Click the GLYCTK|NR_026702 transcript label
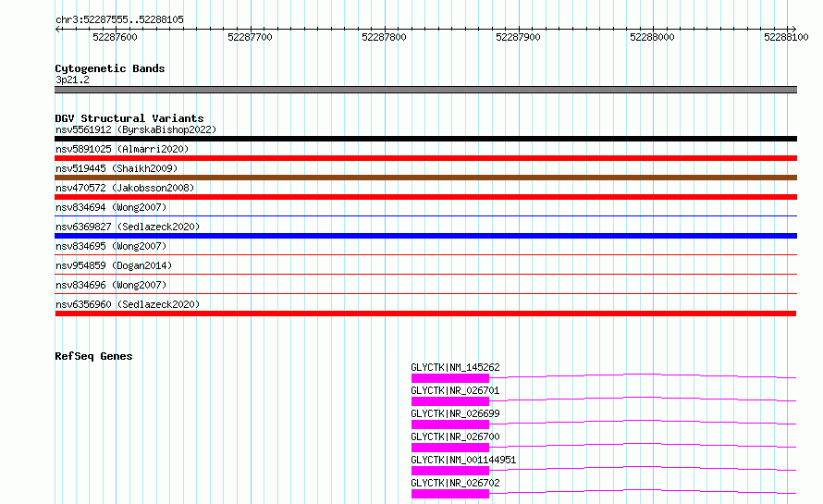This screenshot has width=823, height=504. (455, 483)
